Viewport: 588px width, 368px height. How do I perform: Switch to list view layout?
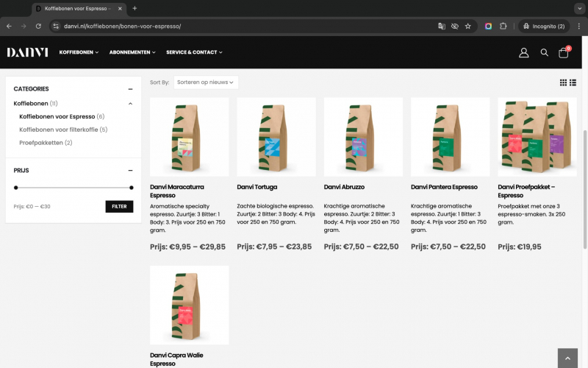[x=573, y=82]
